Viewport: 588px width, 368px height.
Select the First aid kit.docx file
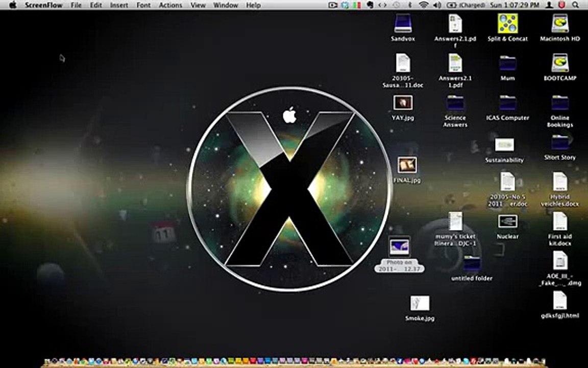tap(560, 221)
